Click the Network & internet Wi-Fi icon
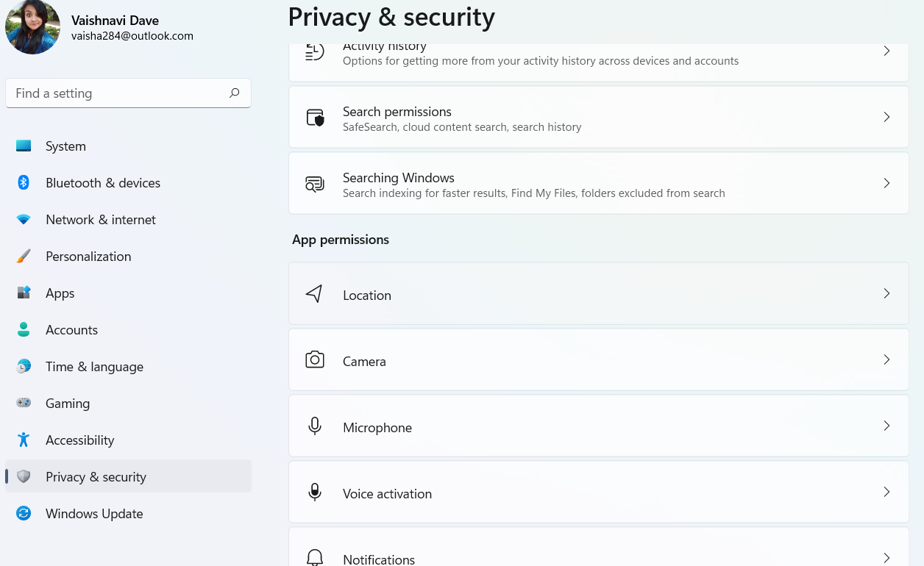This screenshot has height=566, width=924. click(x=24, y=219)
